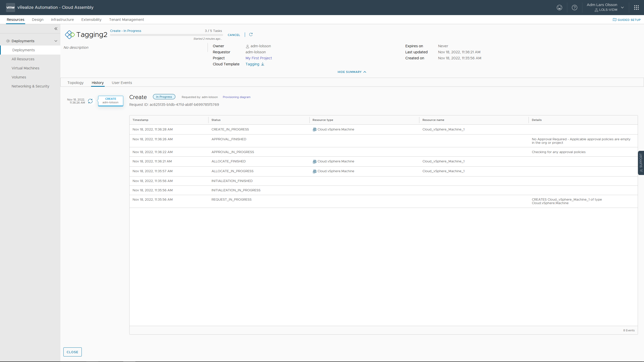Select the CREATE adm-lolsson history card
The width and height of the screenshot is (644, 362).
tap(111, 101)
